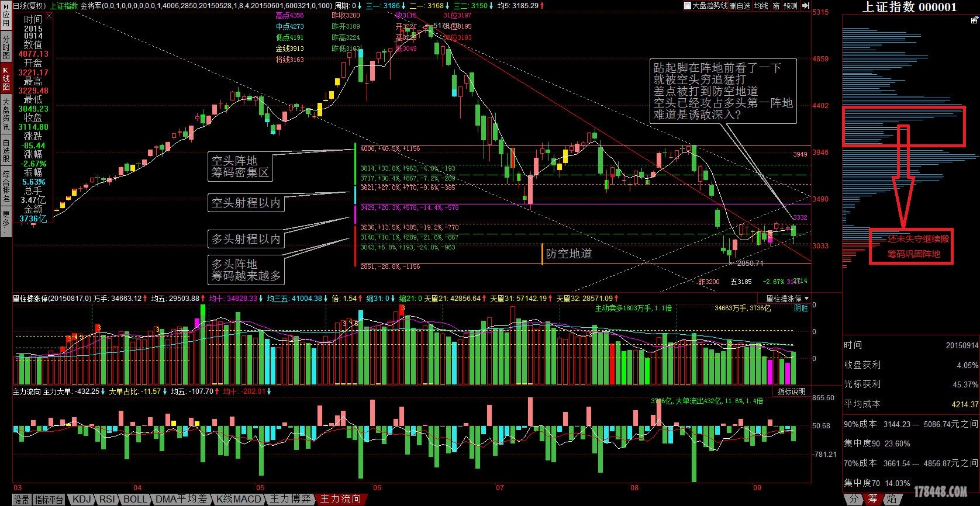Image resolution: width=980 pixels, height=506 pixels.
Task: Click the 预测 button
Action: [791, 6]
